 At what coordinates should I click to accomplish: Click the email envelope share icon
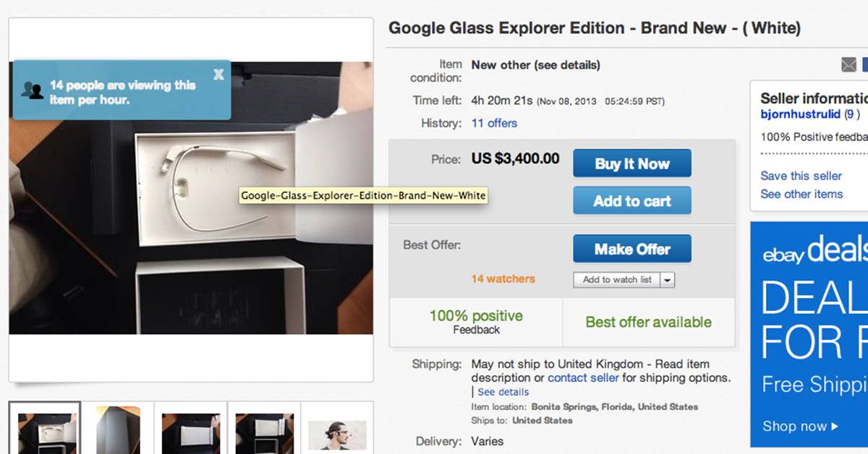848,65
